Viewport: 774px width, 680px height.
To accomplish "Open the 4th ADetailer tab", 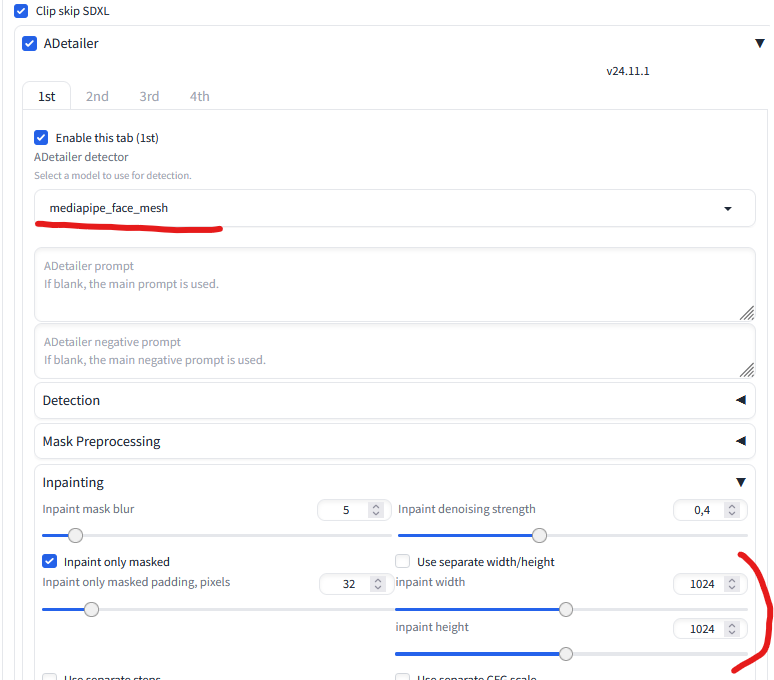I will [x=200, y=96].
